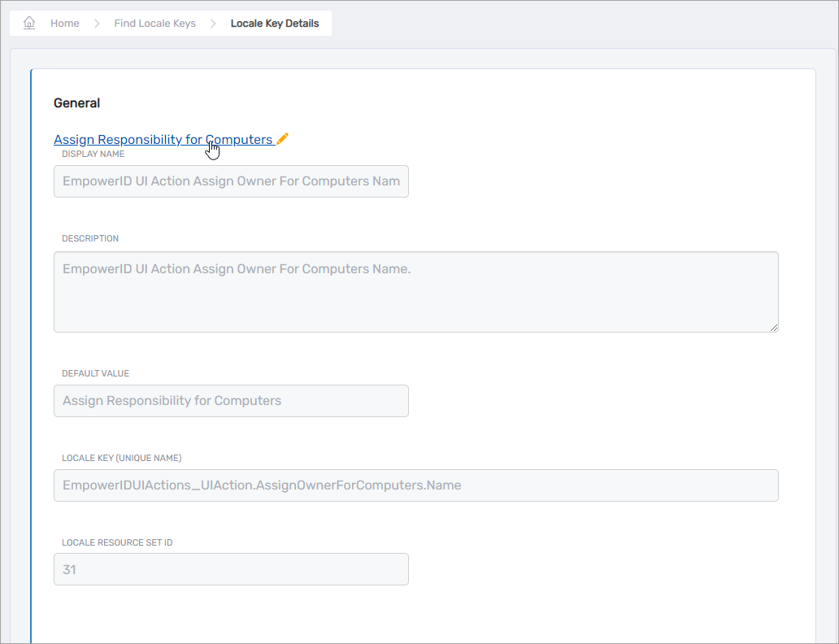Click the DESCRIPTION field label
This screenshot has height=644, width=839.
(x=90, y=238)
